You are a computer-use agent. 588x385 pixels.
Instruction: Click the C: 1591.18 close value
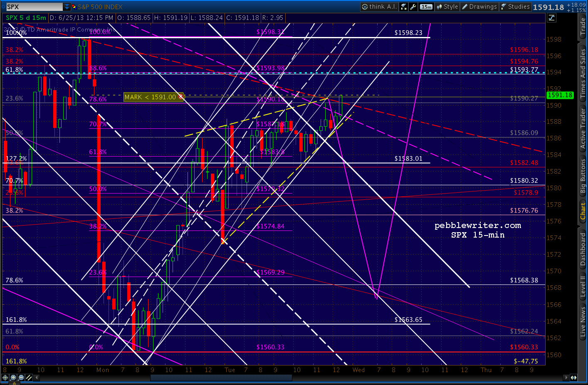(x=243, y=18)
